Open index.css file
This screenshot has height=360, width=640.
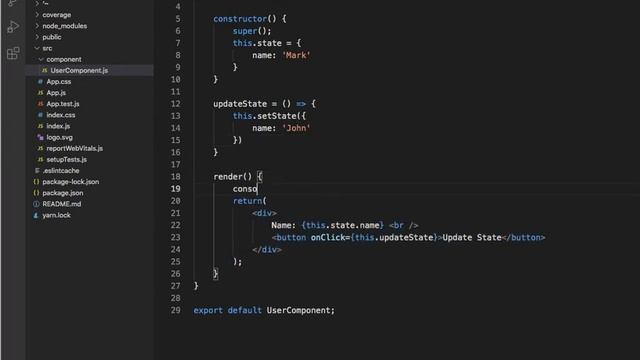60,115
